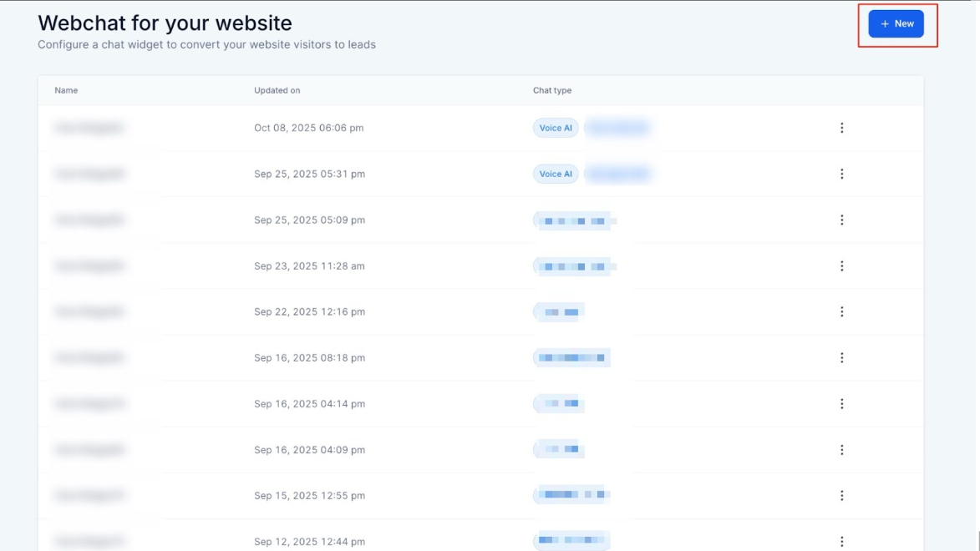Open three-dot menu for Sep 15 12:55 pm row

[x=841, y=495]
